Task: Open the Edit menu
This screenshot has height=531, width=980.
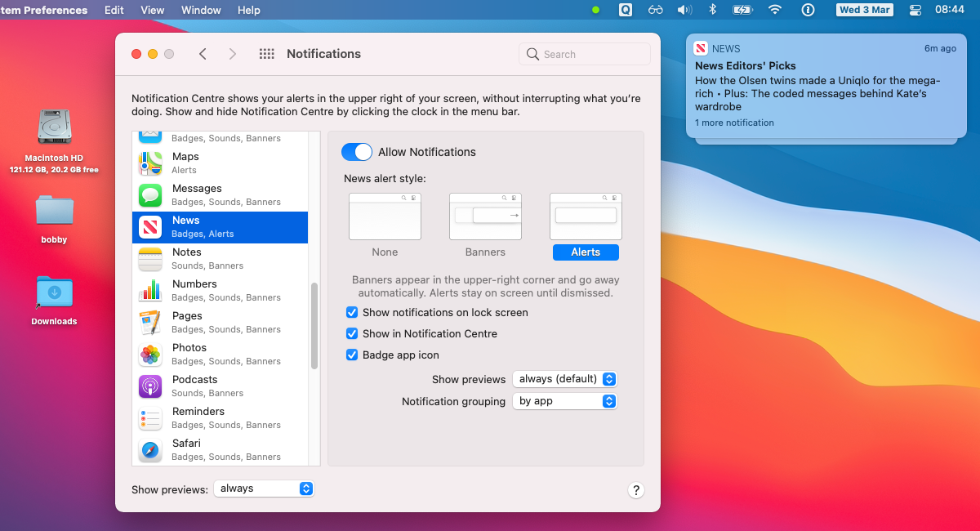Action: tap(114, 10)
